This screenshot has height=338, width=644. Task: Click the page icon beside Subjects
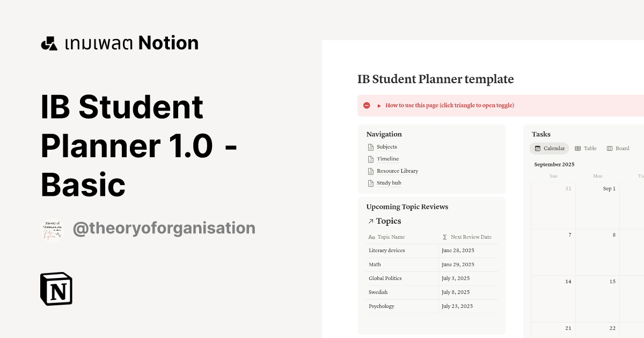[x=371, y=146]
